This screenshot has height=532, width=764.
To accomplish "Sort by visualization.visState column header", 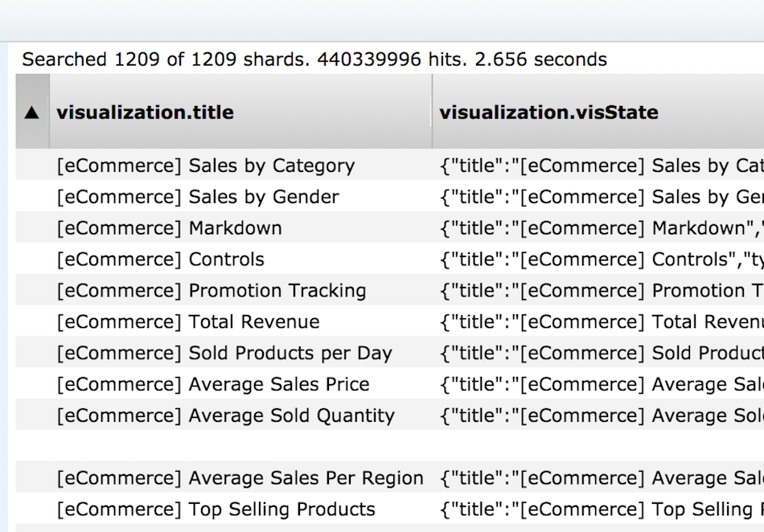I will pyautogui.click(x=549, y=113).
